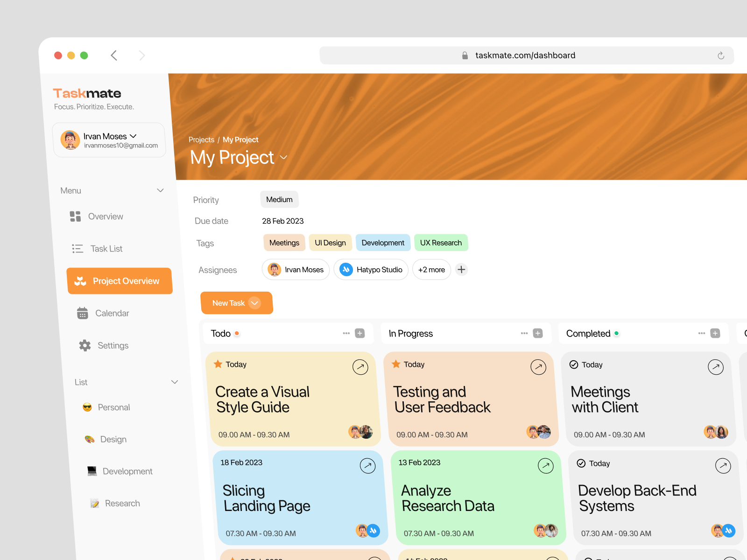Toggle the Develop Back-End Systems checkmark

pos(581,463)
